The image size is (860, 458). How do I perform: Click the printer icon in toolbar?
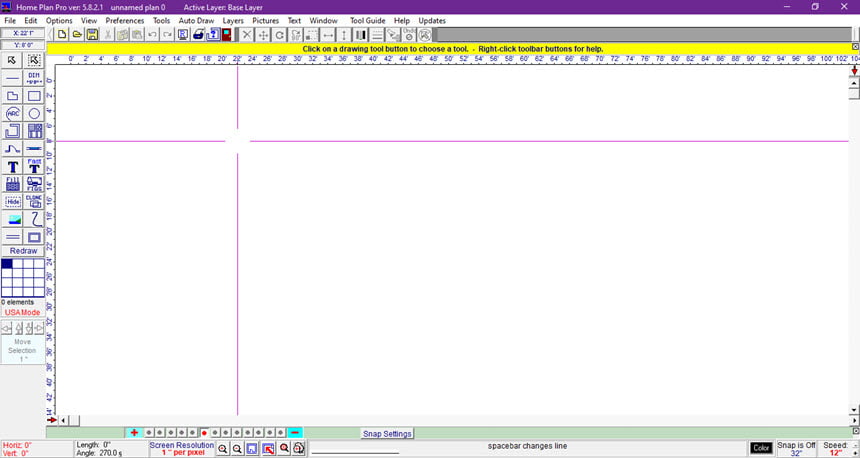coord(198,35)
